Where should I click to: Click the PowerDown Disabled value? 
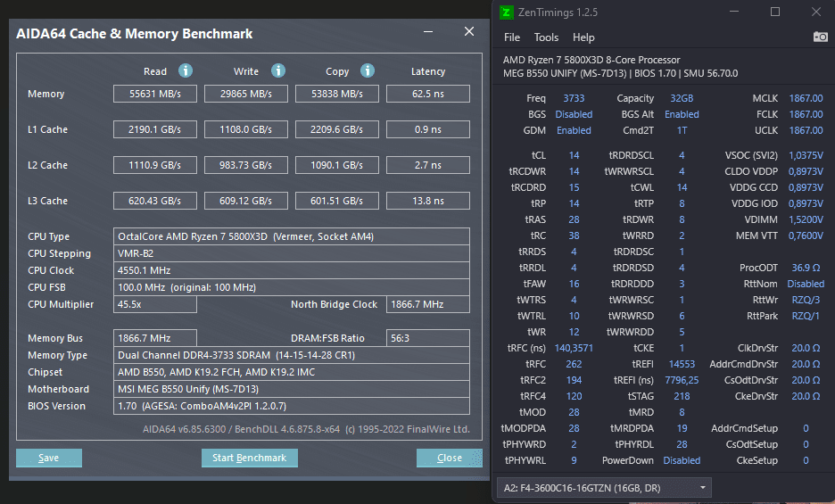682,460
